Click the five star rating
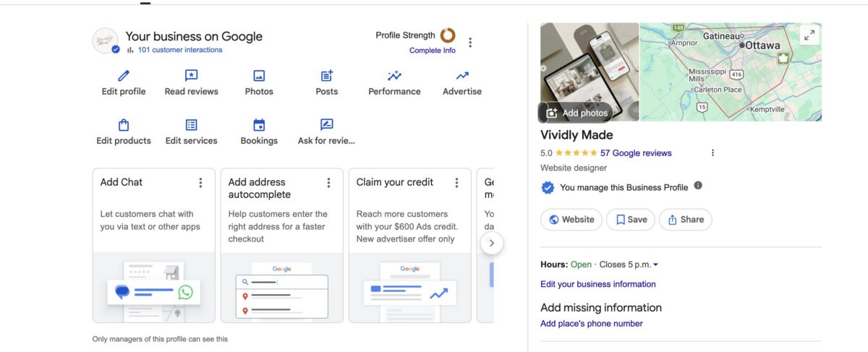This screenshot has width=868, height=352. point(576,153)
